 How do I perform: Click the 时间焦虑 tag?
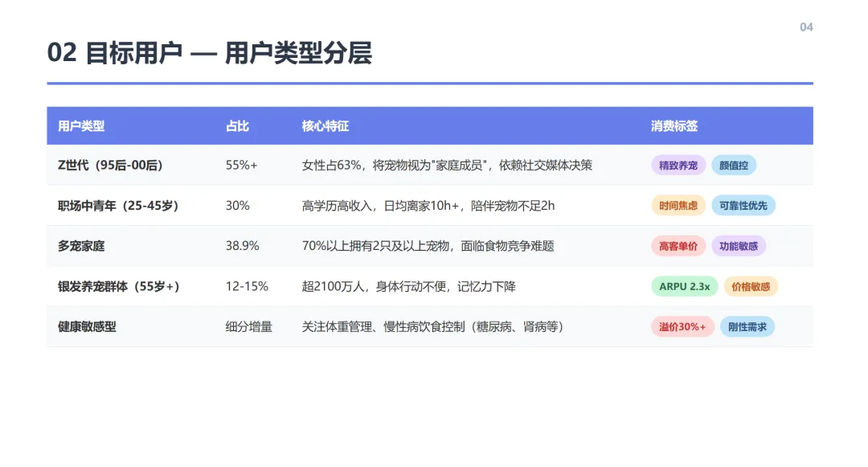(678, 206)
